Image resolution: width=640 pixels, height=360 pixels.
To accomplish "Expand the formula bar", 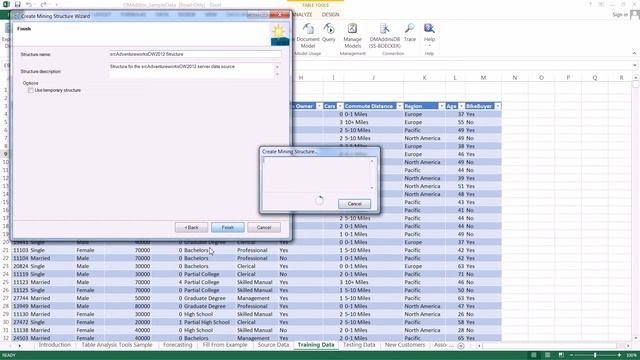I will coord(635,65).
